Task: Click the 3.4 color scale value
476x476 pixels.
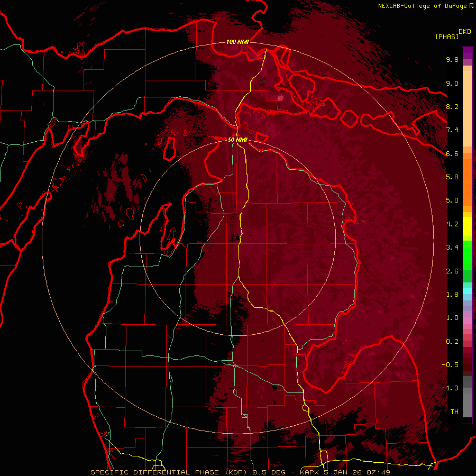Action: click(452, 248)
